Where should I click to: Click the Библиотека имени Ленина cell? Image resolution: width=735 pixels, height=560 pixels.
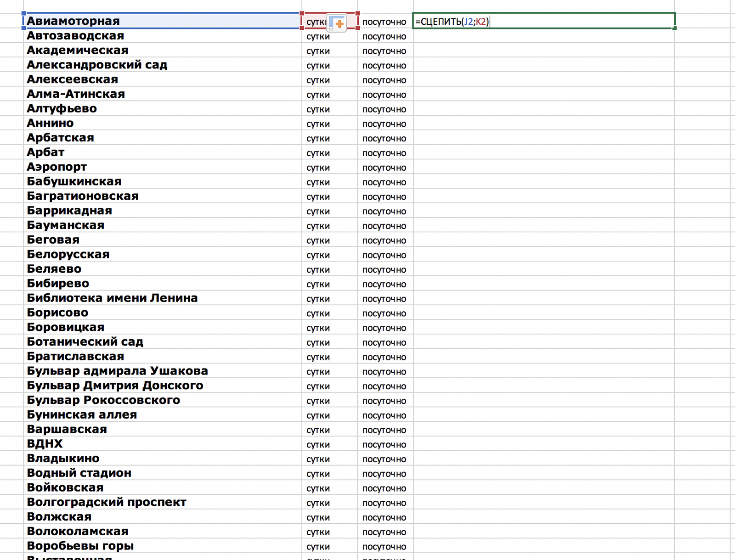[x=161, y=298]
